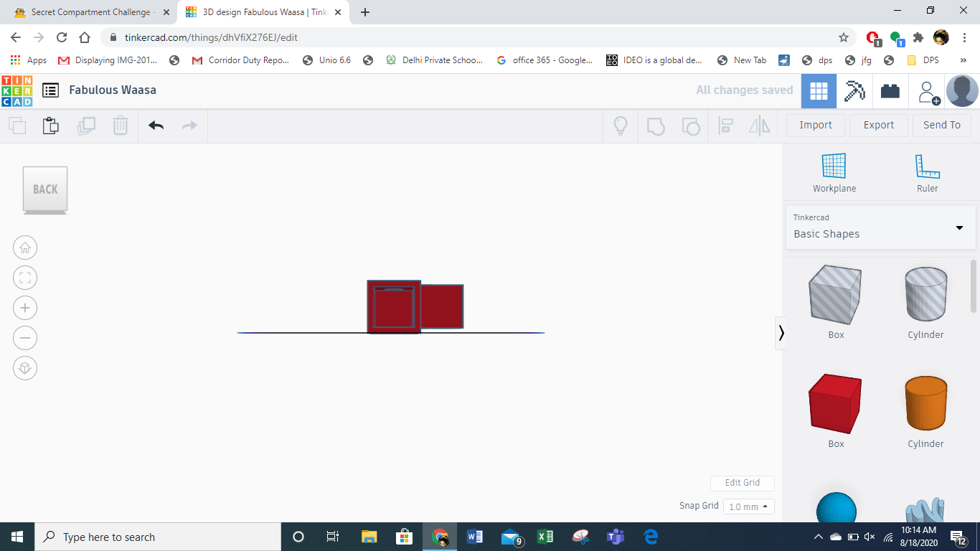
Task: Click the shapes panel scrollbar
Action: click(974, 286)
